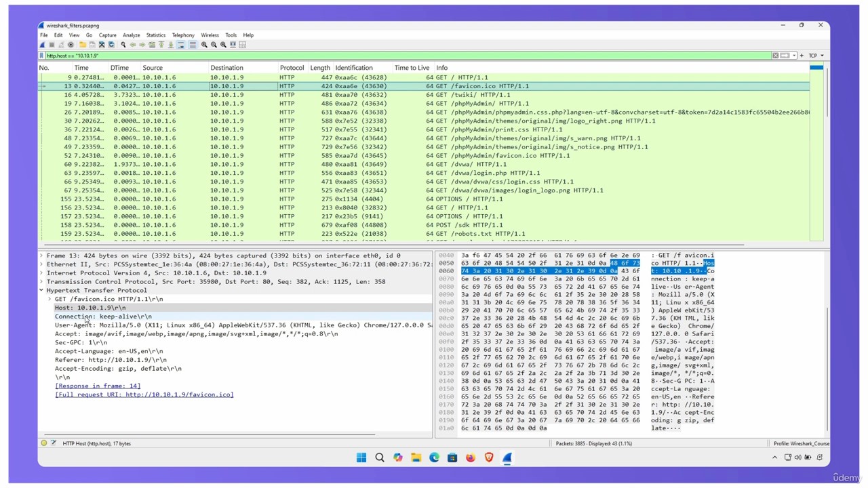The width and height of the screenshot is (868, 488).
Task: Reset text to normal size
Action: click(x=223, y=45)
